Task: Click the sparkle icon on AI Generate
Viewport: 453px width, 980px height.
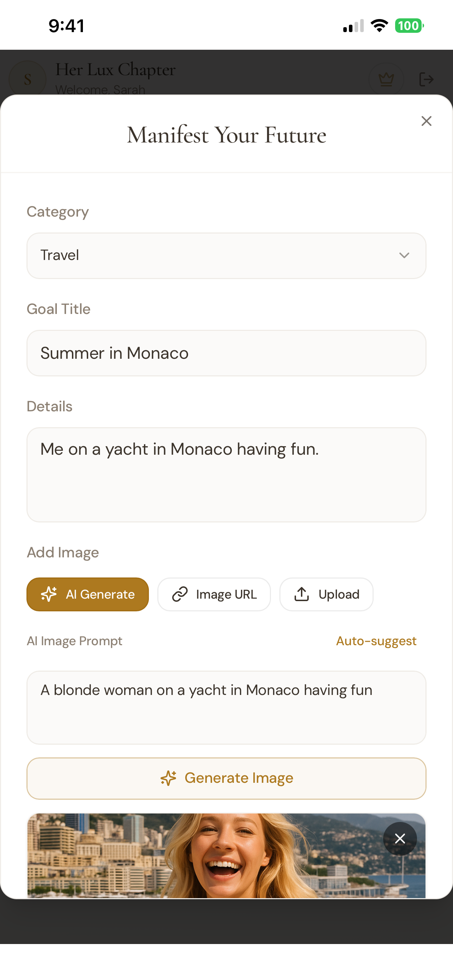Action: (x=49, y=594)
